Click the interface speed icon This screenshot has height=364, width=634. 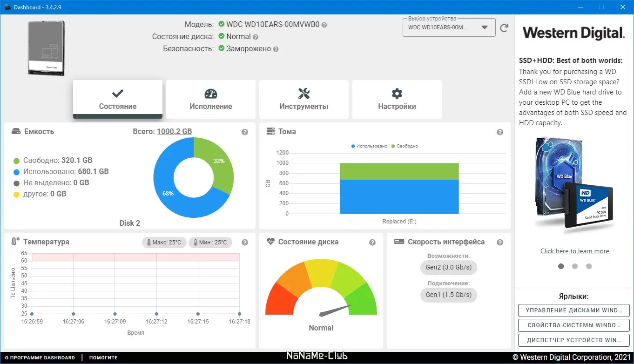[398, 242]
